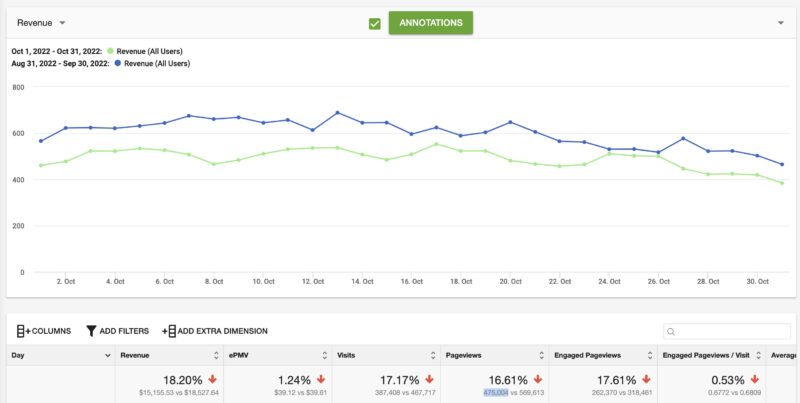Image resolution: width=800 pixels, height=403 pixels.
Task: Select the blue data point at chart peak
Action: pyautogui.click(x=337, y=113)
